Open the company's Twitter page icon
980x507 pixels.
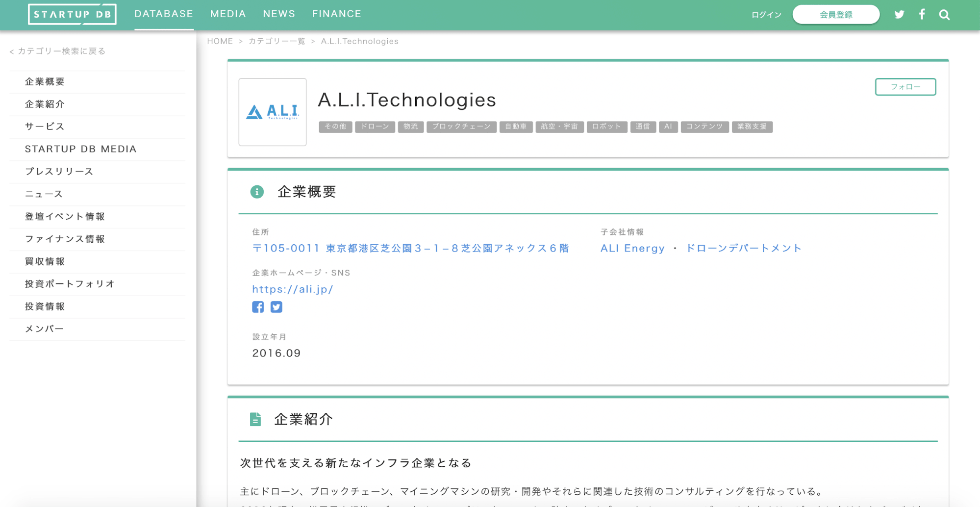[276, 307]
